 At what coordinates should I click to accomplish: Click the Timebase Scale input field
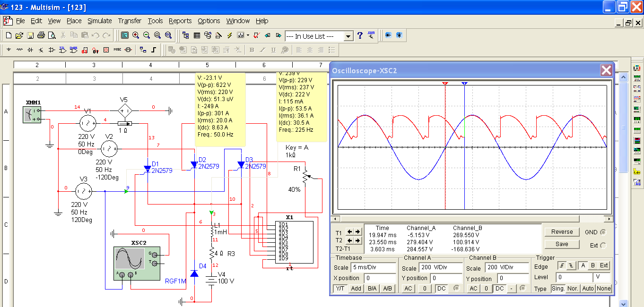(373, 268)
